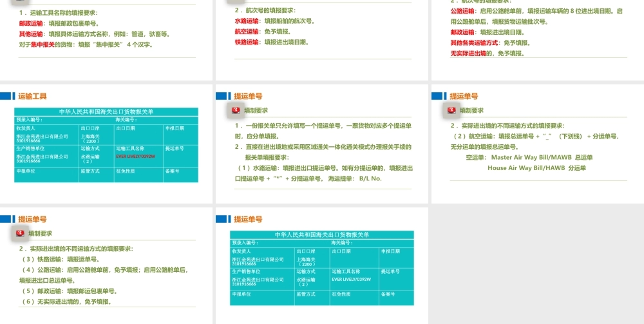Open the 提运单号 slide containing the customs form table
The image size is (644, 324).
(x=322, y=265)
